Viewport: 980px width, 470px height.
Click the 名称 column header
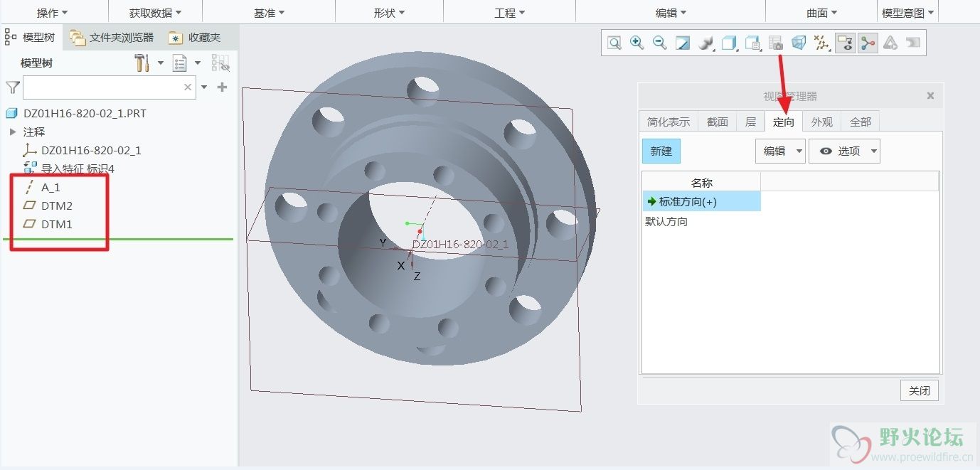coord(702,183)
